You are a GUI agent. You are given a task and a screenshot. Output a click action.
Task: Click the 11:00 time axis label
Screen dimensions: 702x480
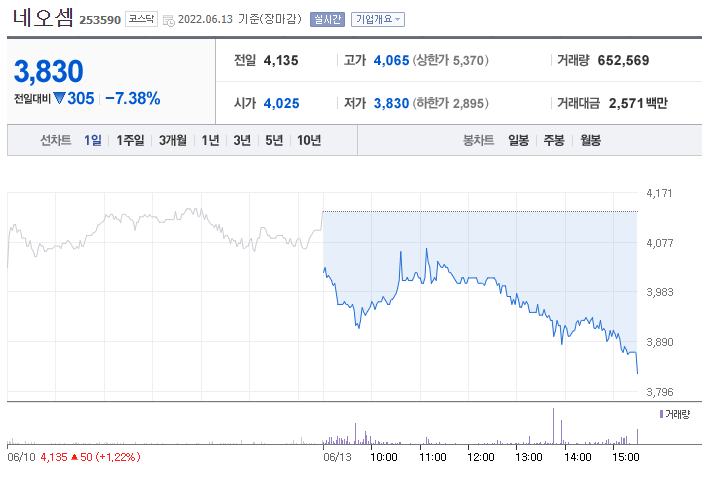point(432,457)
